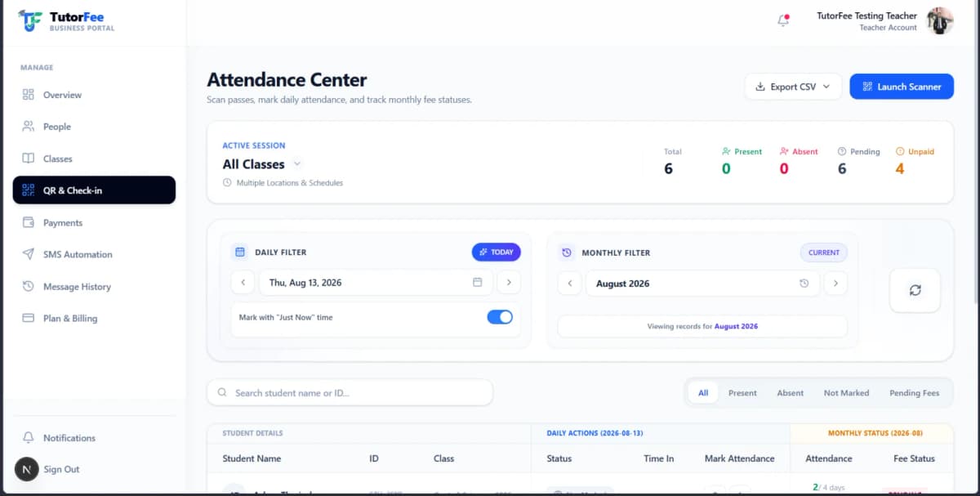Click the Mark Attendance column header

[739, 458]
